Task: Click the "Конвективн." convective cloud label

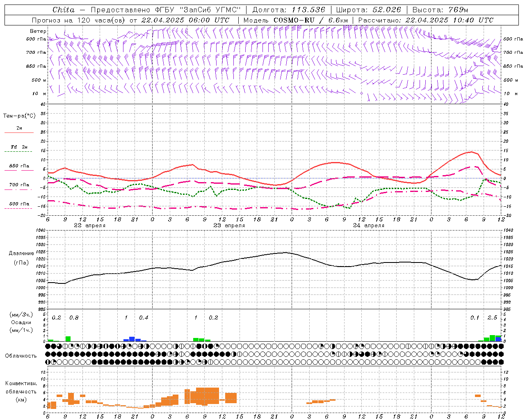Action: click(21, 383)
